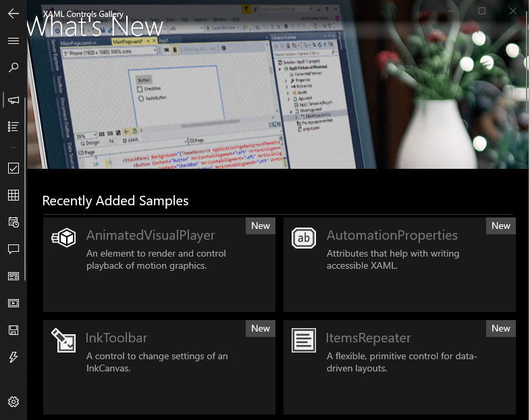Click the New badge on InkToolbar card

click(261, 329)
